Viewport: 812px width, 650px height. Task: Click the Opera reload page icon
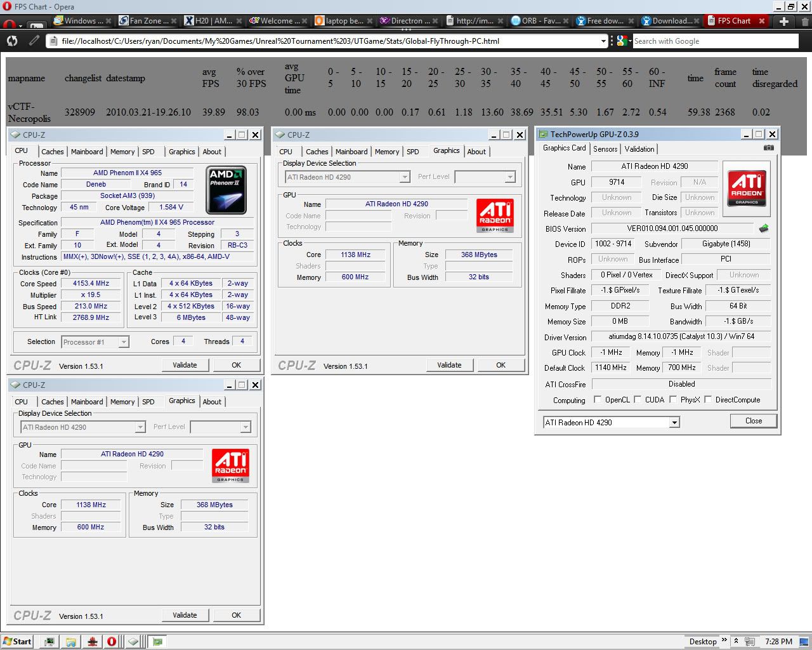pos(12,41)
